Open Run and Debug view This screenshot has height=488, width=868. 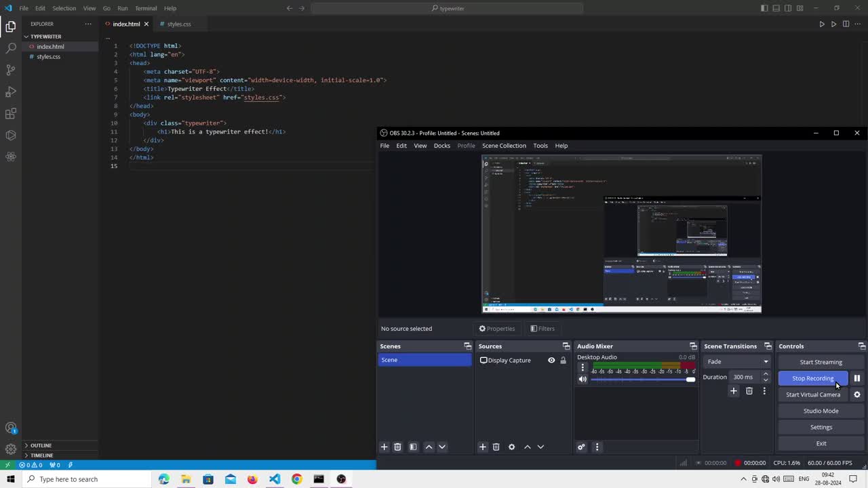[11, 91]
